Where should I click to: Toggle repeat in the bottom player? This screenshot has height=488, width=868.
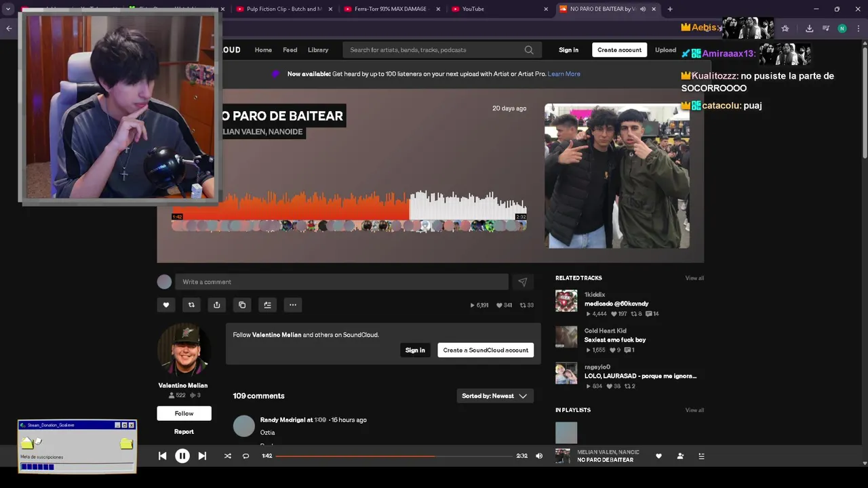(x=245, y=456)
